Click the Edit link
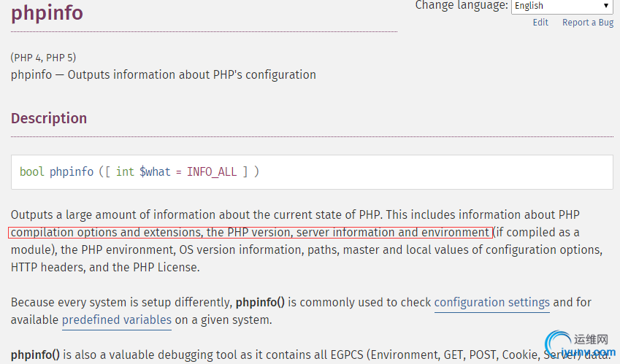 [x=540, y=23]
